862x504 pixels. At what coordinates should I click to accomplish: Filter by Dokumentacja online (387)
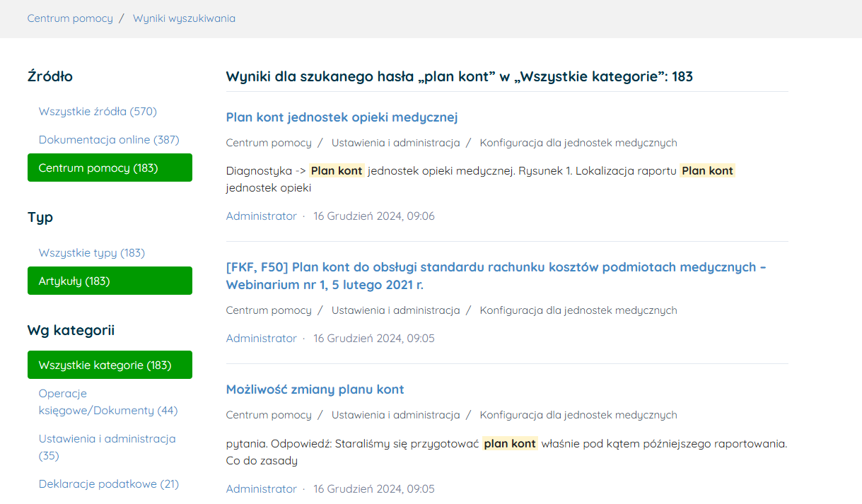coord(109,139)
